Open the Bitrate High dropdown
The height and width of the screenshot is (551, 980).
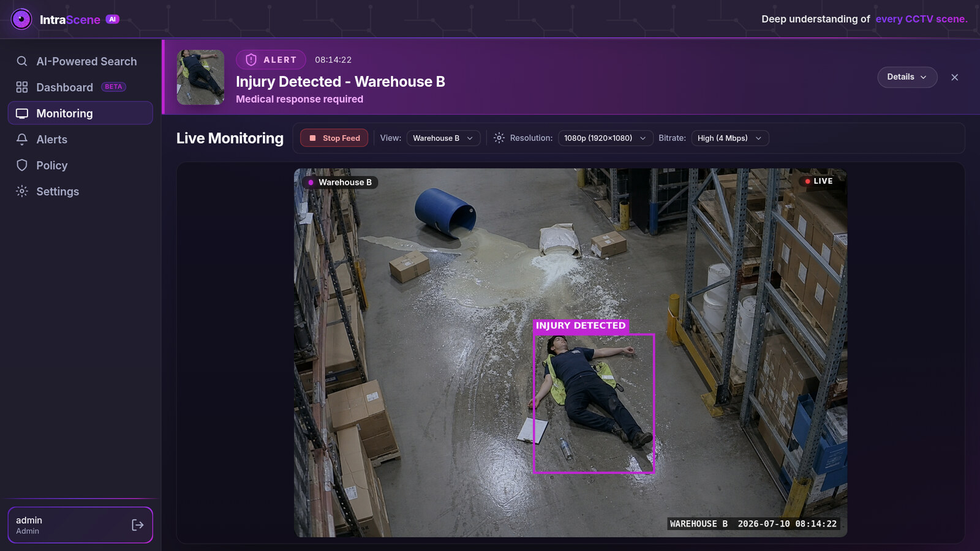click(729, 138)
